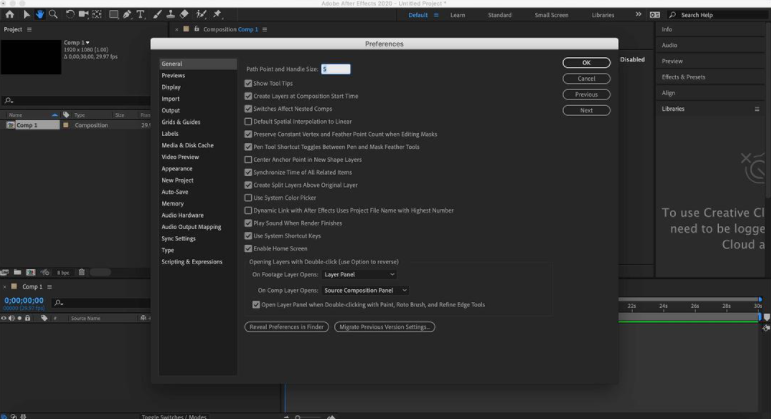Open Libraries panel menu icon
The image size is (771, 419).
pyautogui.click(x=757, y=109)
